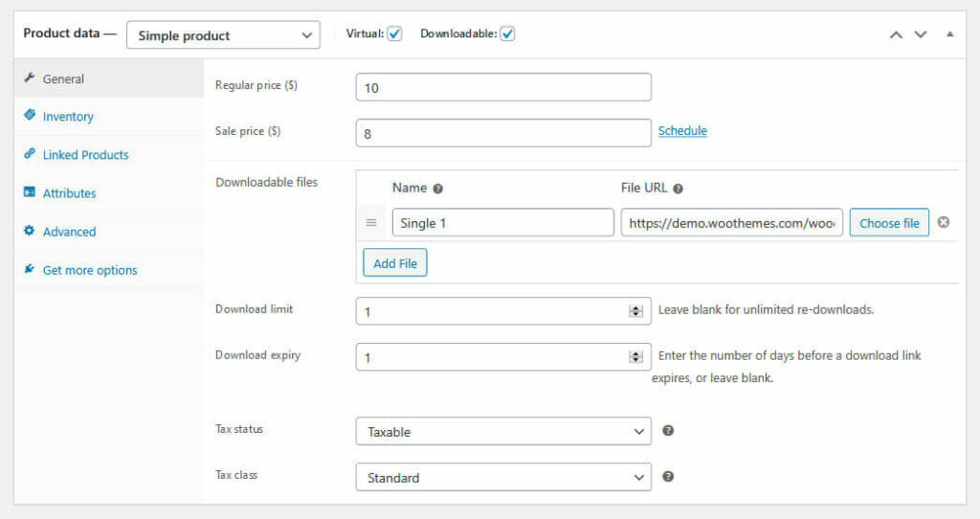Viewport: 980px width, 519px height.
Task: Remove the Single 1 downloadable file
Action: coord(944,222)
